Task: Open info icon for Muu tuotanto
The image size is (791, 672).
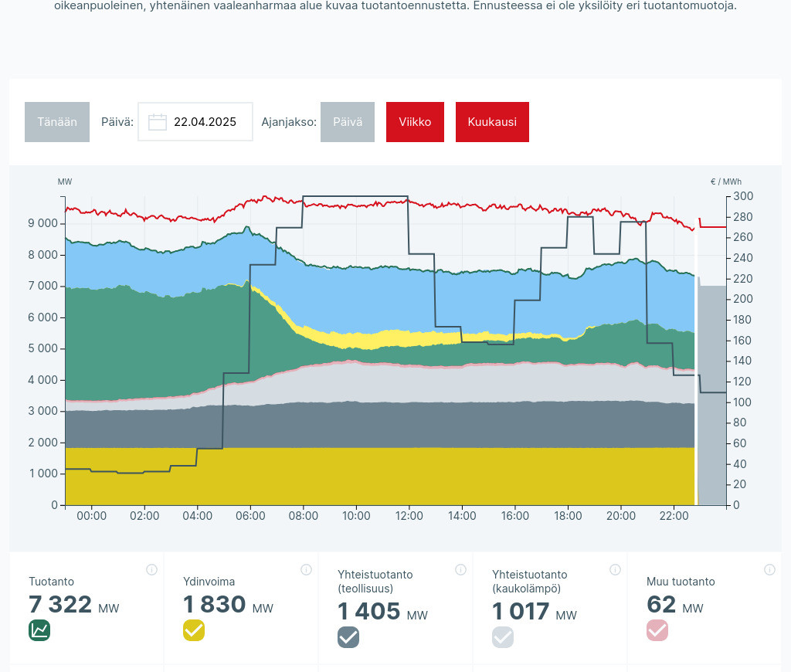Action: 769,570
